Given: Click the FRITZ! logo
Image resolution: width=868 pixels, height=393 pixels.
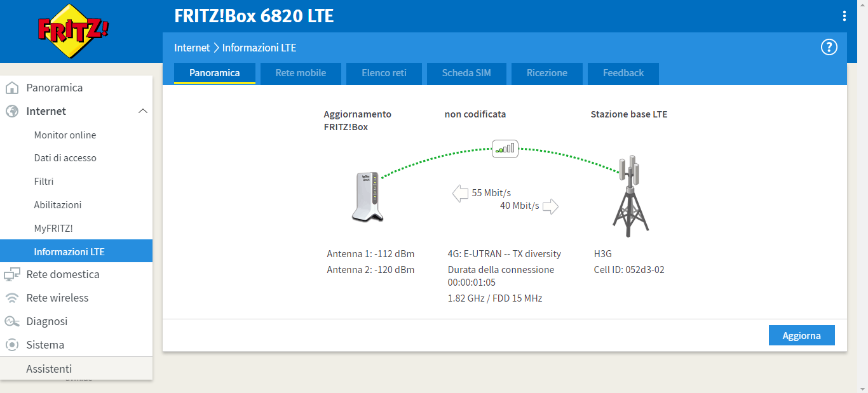Looking at the screenshot, I should [74, 31].
